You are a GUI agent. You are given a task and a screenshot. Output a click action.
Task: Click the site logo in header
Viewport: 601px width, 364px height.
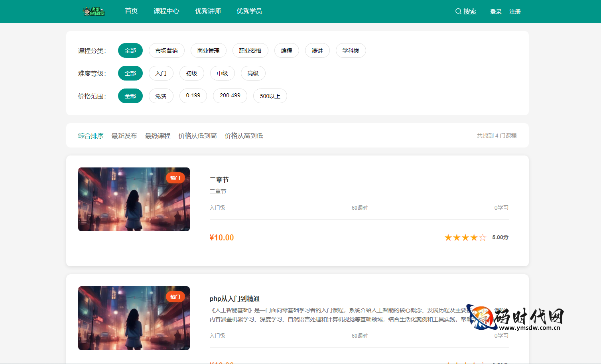[94, 12]
